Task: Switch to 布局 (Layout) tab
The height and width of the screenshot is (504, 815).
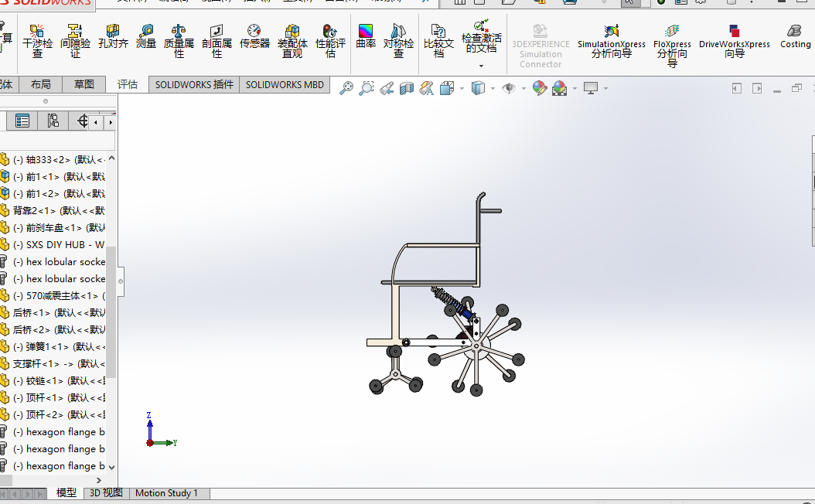Action: (x=40, y=84)
